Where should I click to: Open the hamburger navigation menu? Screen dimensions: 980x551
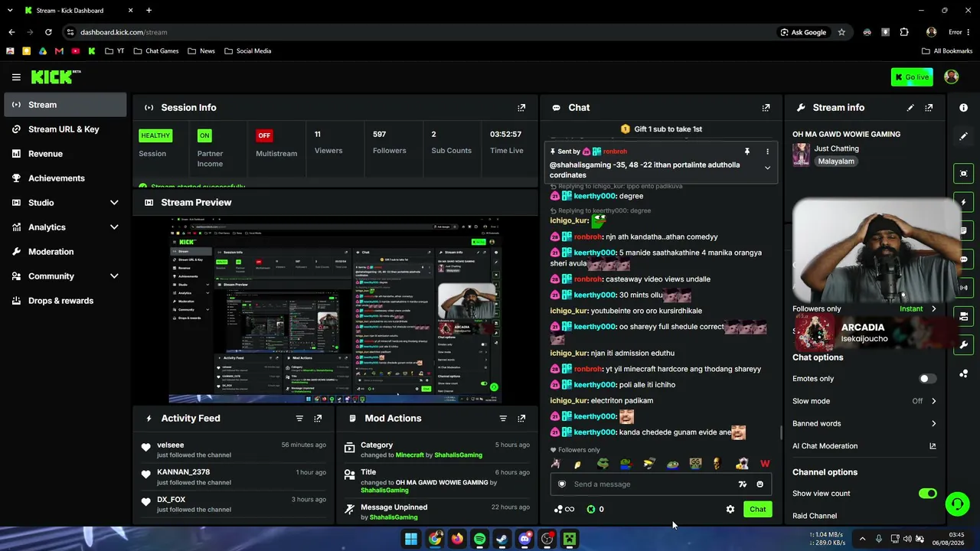point(16,77)
